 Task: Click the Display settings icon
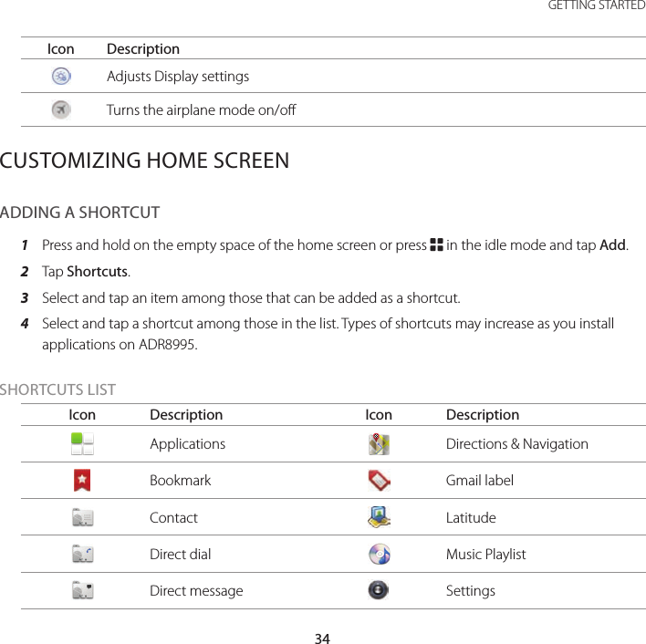click(x=61, y=77)
